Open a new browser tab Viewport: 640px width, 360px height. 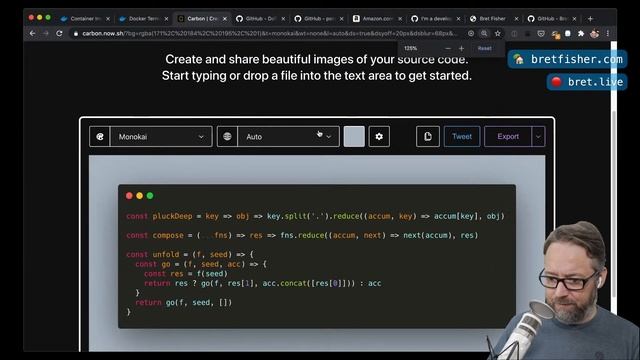coord(590,19)
